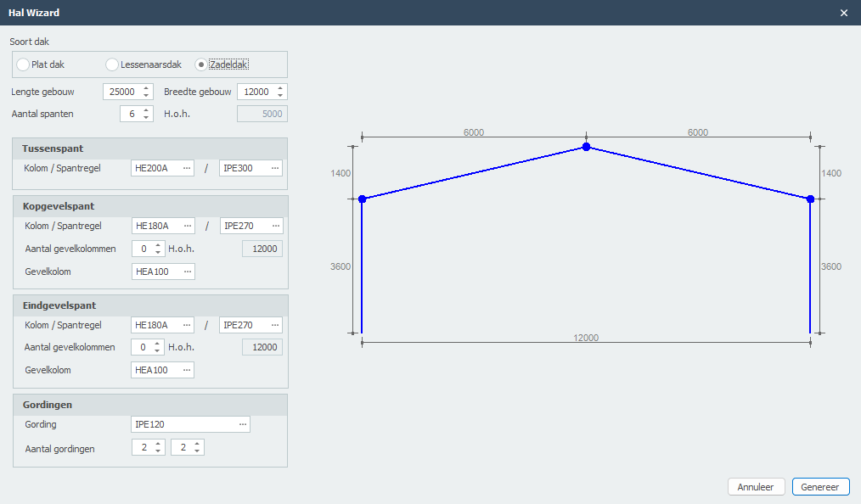The height and width of the screenshot is (504, 861).
Task: Click the Annuleer button
Action: (x=756, y=487)
